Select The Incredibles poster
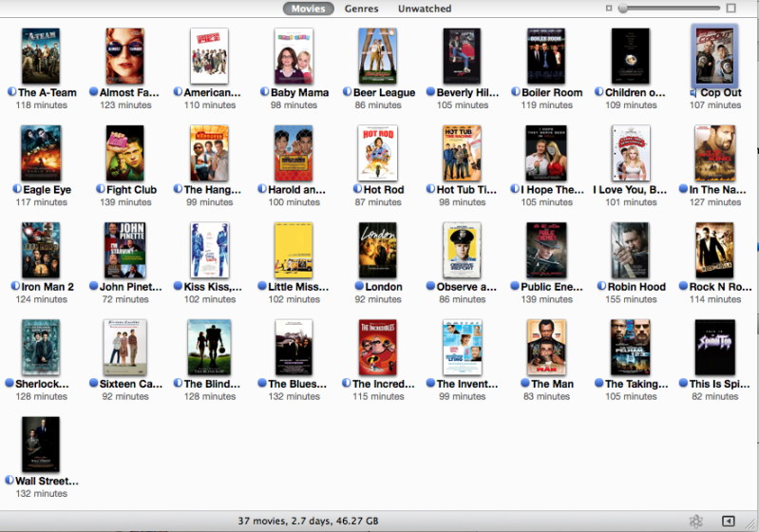The image size is (759, 532). click(378, 348)
